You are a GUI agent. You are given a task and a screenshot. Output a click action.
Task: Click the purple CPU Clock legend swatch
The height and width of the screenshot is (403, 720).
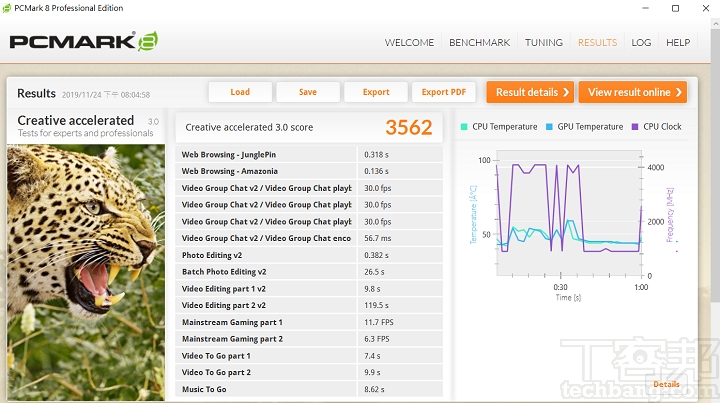tap(635, 127)
